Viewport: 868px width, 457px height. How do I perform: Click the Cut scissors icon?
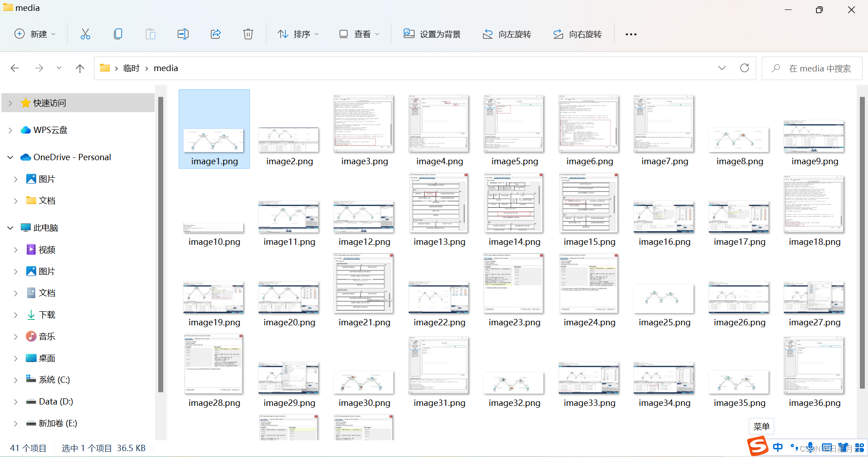point(85,34)
